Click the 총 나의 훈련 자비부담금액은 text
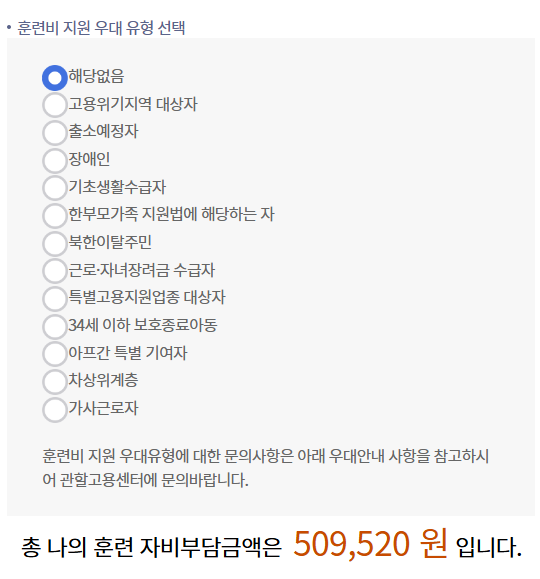The width and height of the screenshot is (540, 579). 151,547
